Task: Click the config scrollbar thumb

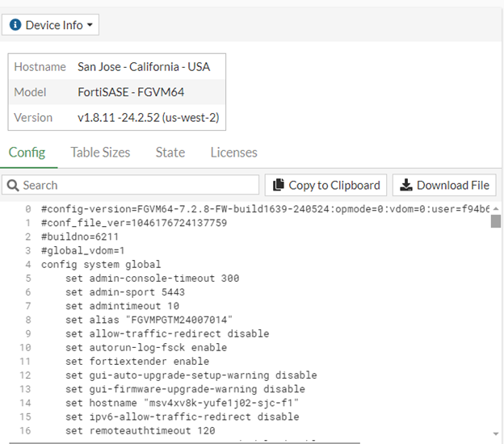Action: click(496, 221)
